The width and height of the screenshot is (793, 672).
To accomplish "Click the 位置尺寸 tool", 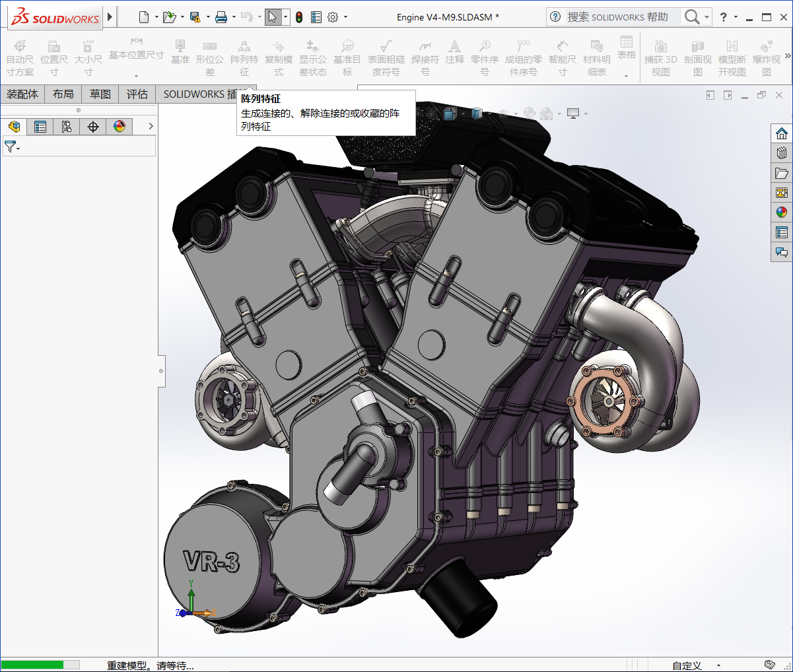I will tap(54, 57).
